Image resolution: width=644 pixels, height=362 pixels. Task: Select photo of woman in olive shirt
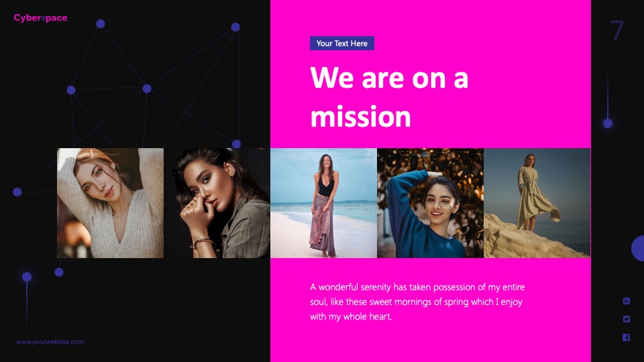[x=217, y=203]
